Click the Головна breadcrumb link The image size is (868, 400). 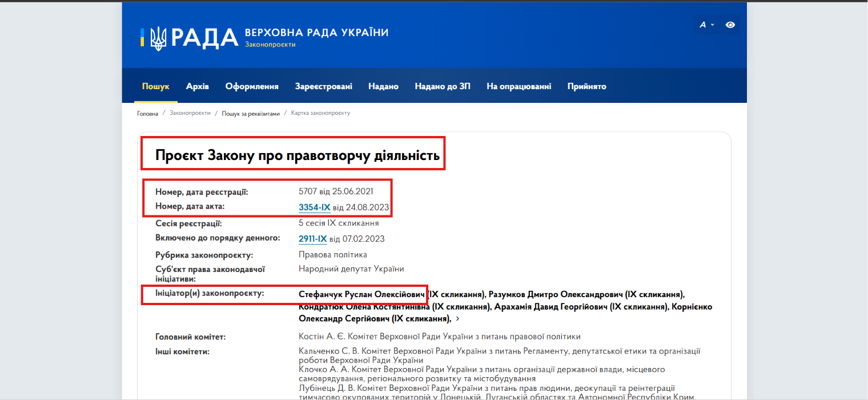tap(148, 113)
